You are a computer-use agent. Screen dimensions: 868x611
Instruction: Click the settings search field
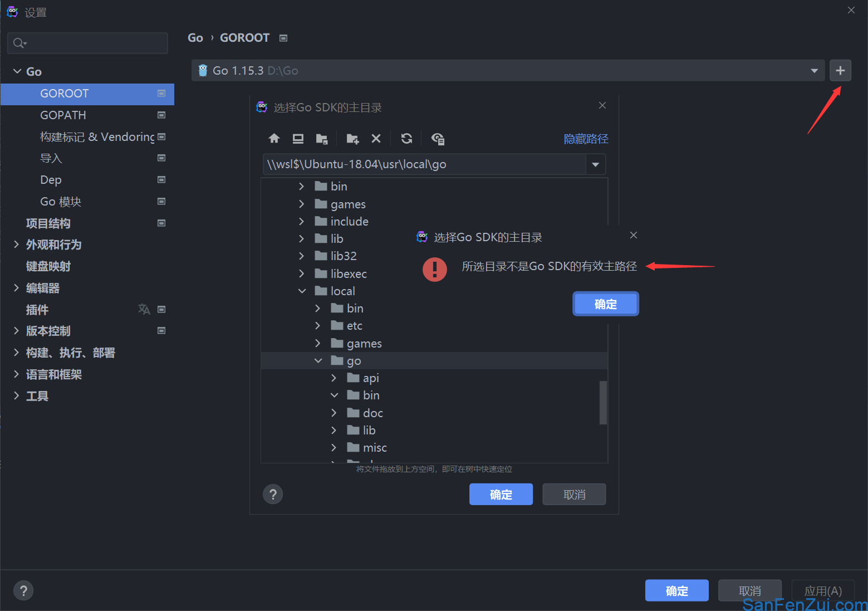pos(87,43)
